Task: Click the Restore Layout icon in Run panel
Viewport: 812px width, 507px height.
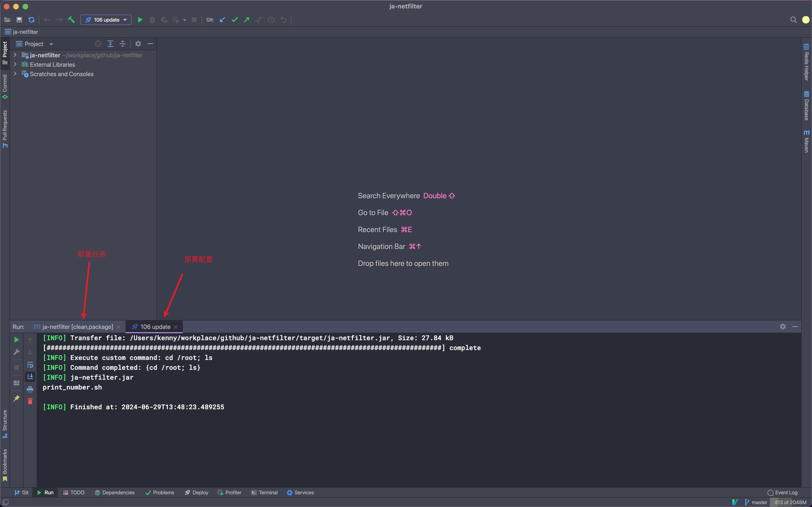Action: coord(16,382)
